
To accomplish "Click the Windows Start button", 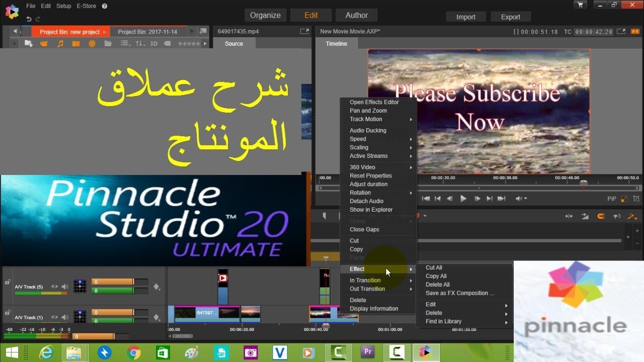I will [x=12, y=352].
